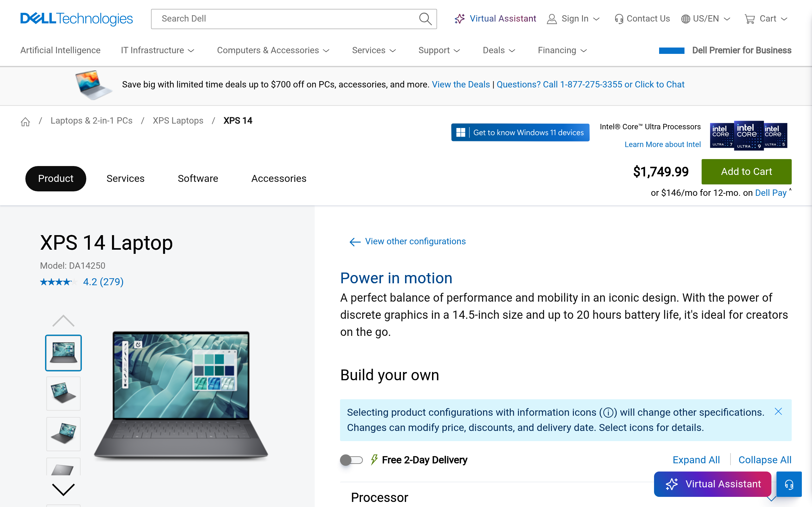The image size is (812, 507).
Task: Dismiss the information icons notice
Action: click(x=778, y=411)
